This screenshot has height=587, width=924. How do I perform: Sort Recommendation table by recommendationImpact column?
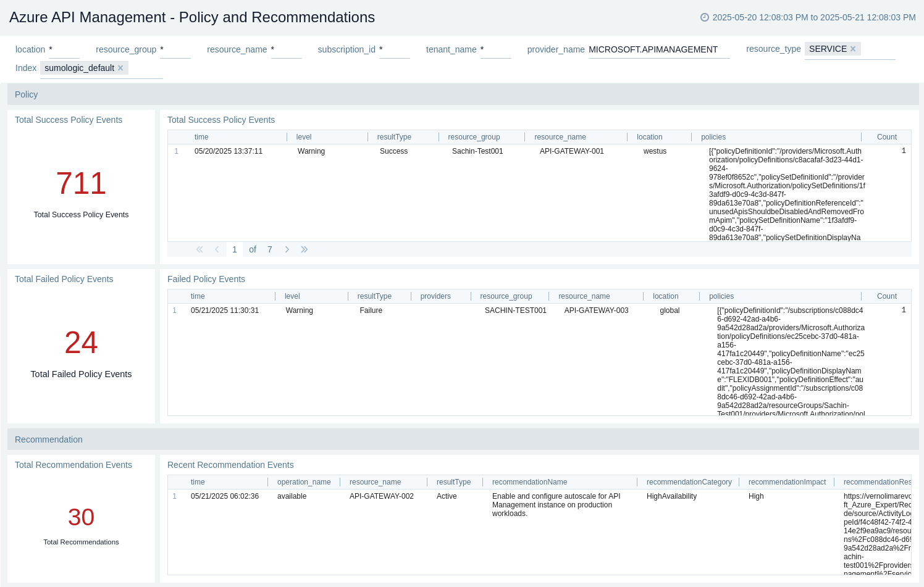[787, 482]
